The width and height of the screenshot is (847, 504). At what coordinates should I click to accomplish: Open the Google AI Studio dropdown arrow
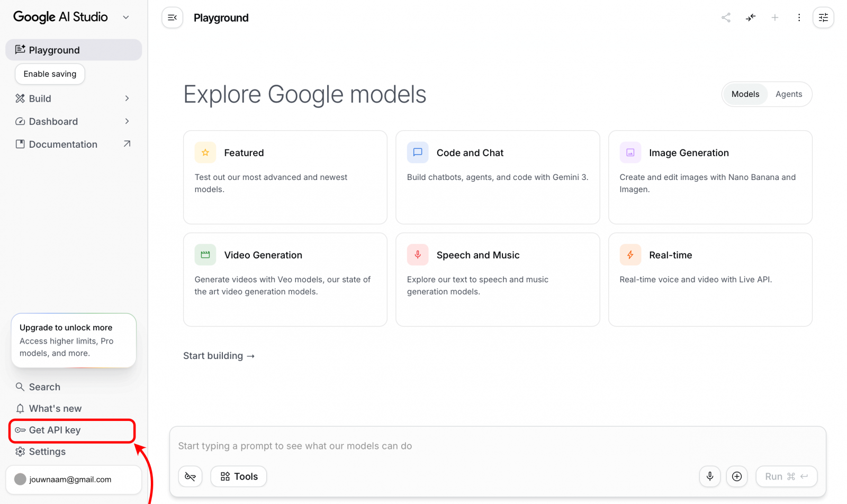tap(126, 17)
